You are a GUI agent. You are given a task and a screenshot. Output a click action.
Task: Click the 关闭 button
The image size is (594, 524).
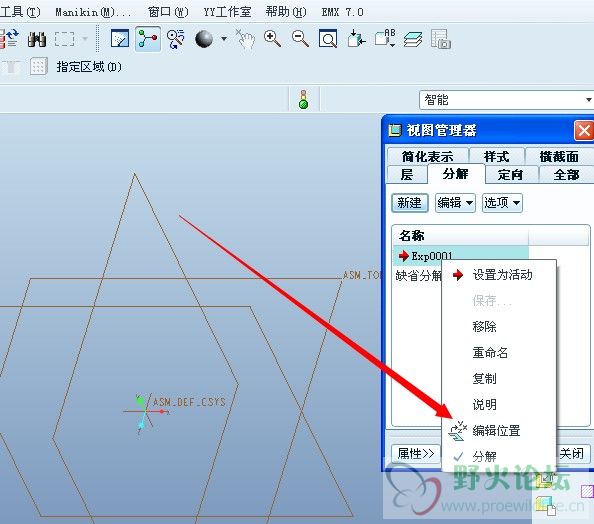tap(572, 454)
